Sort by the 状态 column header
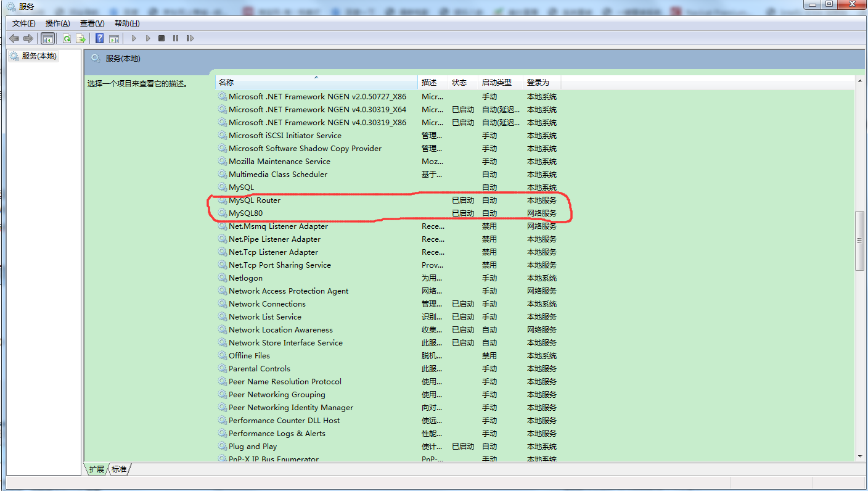 [x=463, y=83]
